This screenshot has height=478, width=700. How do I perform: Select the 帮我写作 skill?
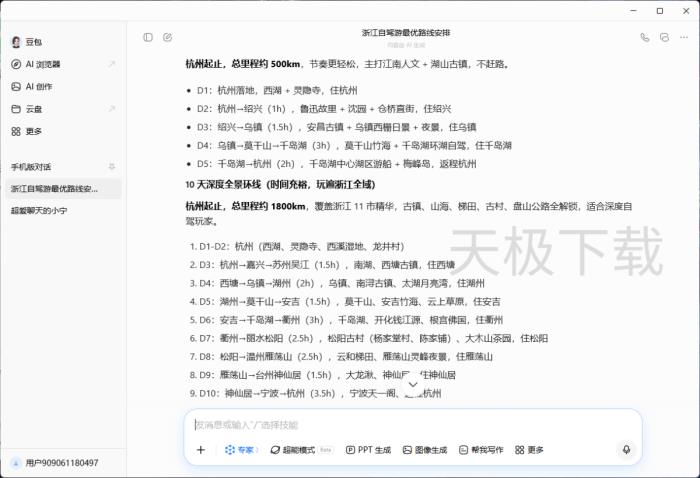pos(481,450)
